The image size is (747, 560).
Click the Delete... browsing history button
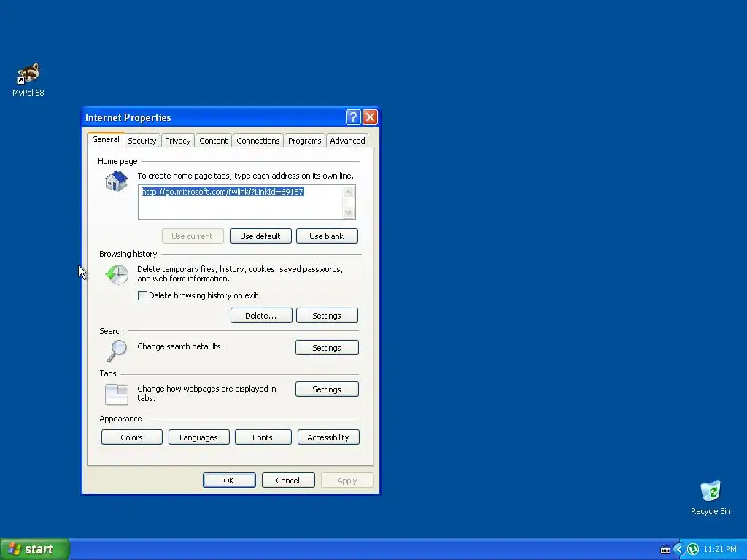point(261,316)
